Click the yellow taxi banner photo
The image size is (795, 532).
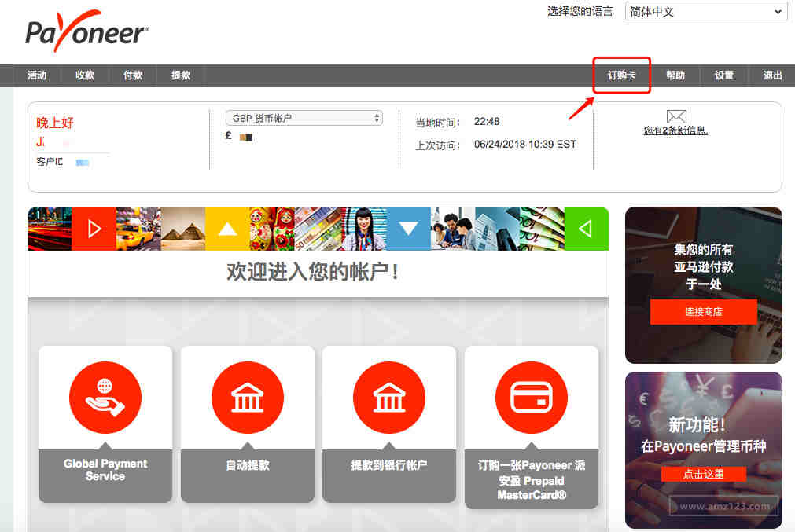tap(138, 229)
